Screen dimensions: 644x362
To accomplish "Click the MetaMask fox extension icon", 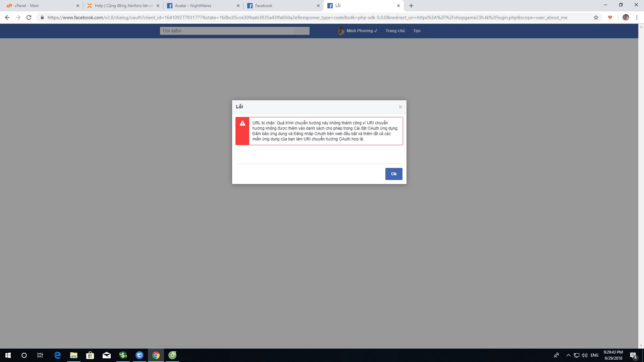I will [x=610, y=17].
